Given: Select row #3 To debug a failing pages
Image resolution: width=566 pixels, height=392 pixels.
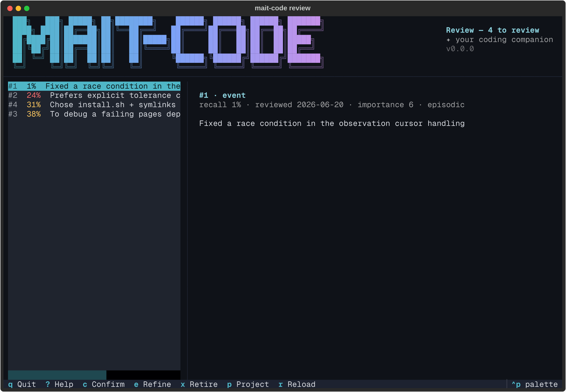Looking at the screenshot, I should 94,114.
